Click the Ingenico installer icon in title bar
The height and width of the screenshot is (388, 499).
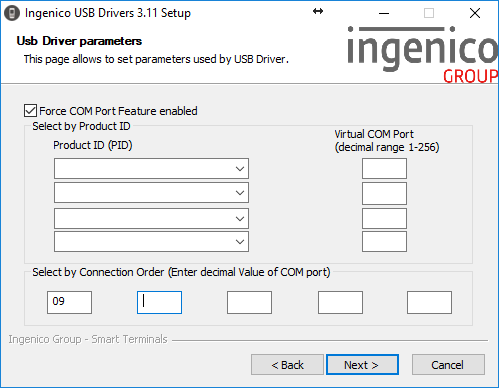tap(12, 13)
